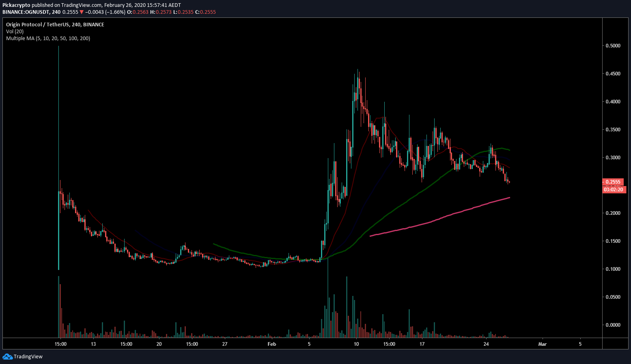Click the 13 date label on time axis

93,344
